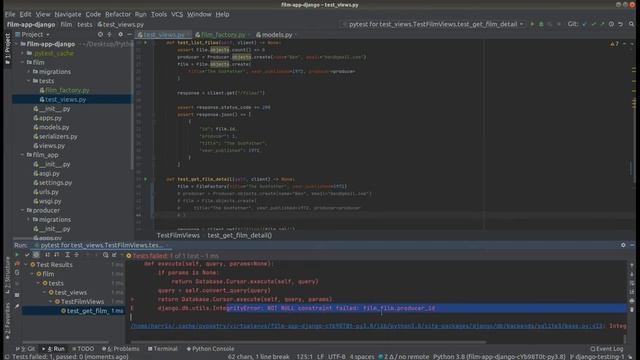Screen dimensions: 640x360
Task: Select test_get_film test result row
Action: 73,311
